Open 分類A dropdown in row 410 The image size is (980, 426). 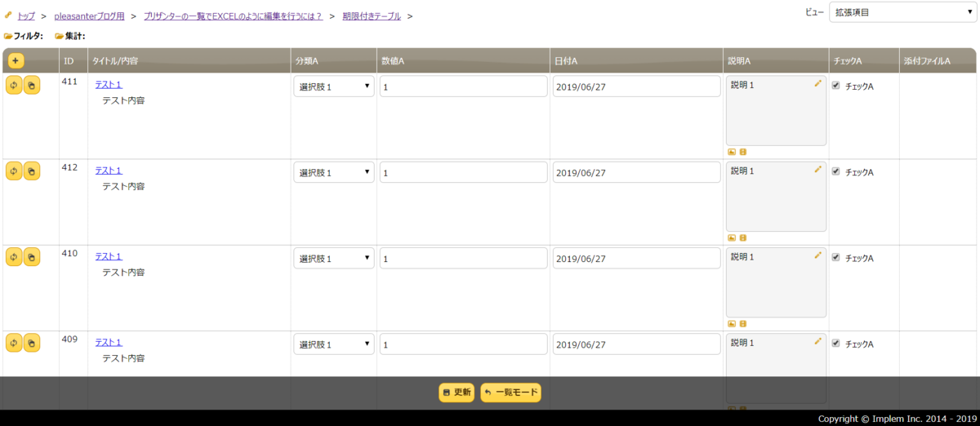(x=334, y=258)
